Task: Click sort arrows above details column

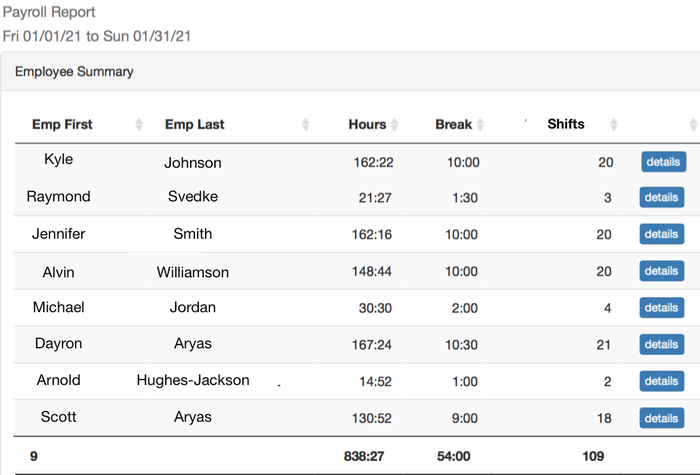Action: [x=693, y=124]
